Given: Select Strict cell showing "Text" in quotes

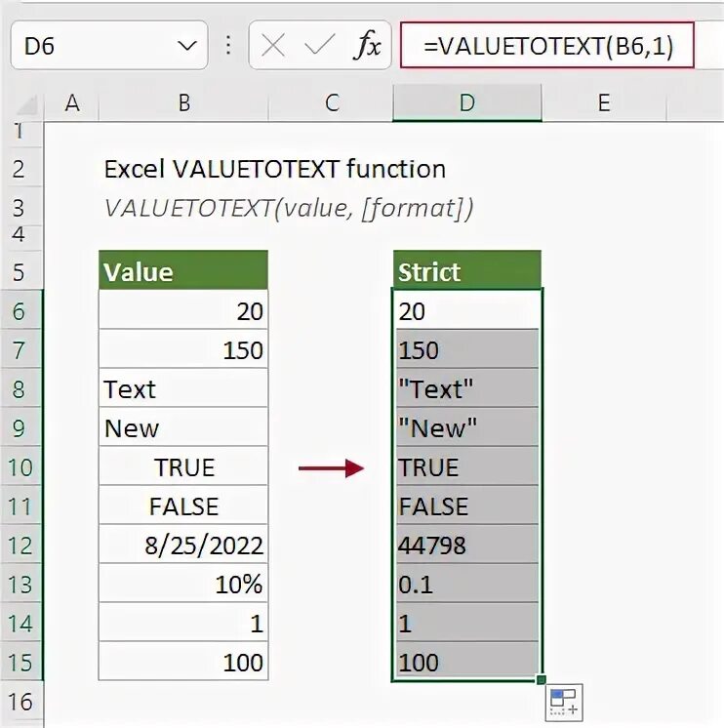Looking at the screenshot, I should click(466, 388).
